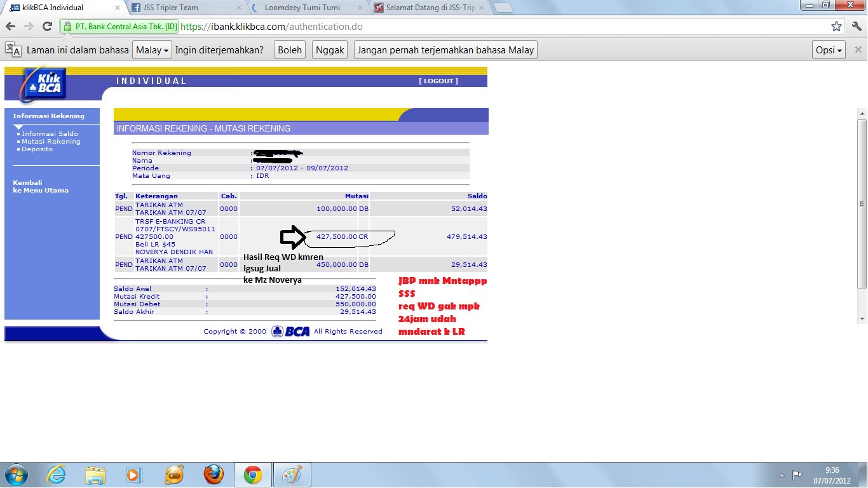The image size is (868, 488).
Task: Click Jangan pernah terjemahkan bahasa Malay
Action: (445, 50)
